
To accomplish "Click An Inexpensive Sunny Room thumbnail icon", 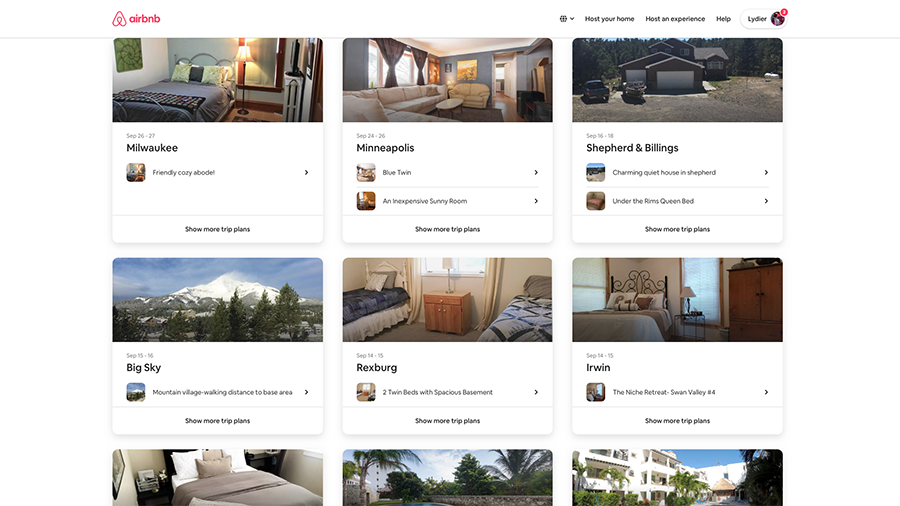I will point(366,201).
